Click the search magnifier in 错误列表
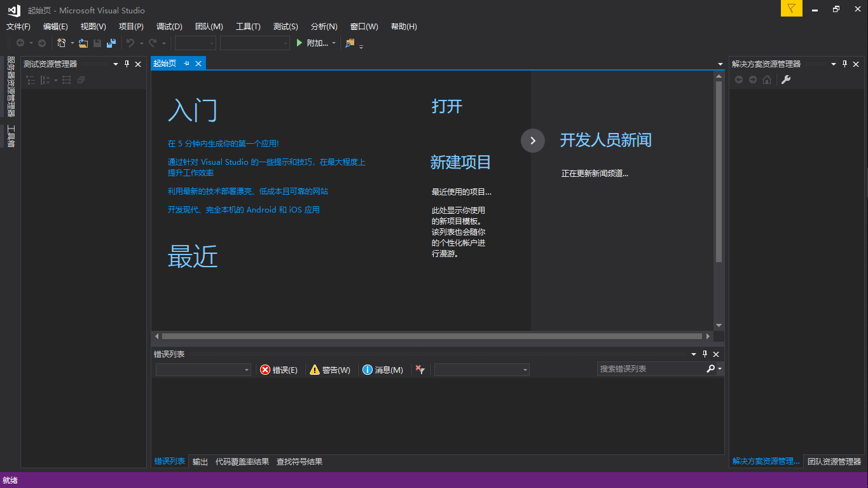Viewport: 868px width, 488px height. click(711, 368)
